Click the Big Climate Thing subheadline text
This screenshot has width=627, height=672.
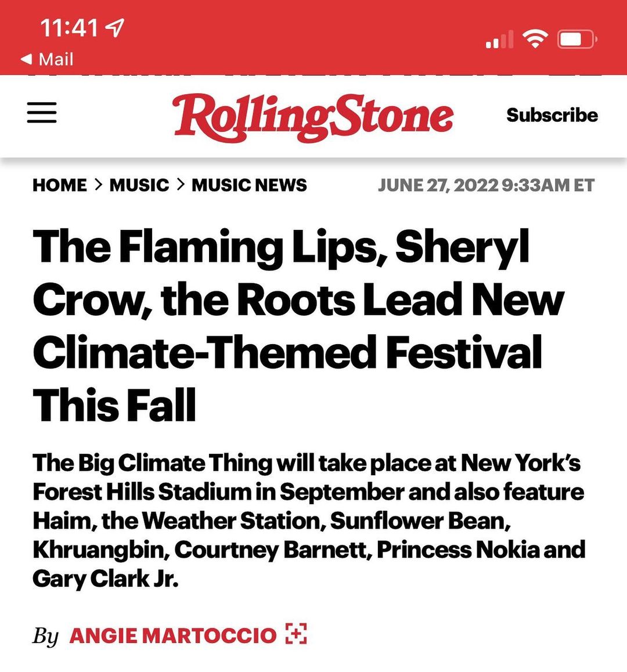(308, 521)
